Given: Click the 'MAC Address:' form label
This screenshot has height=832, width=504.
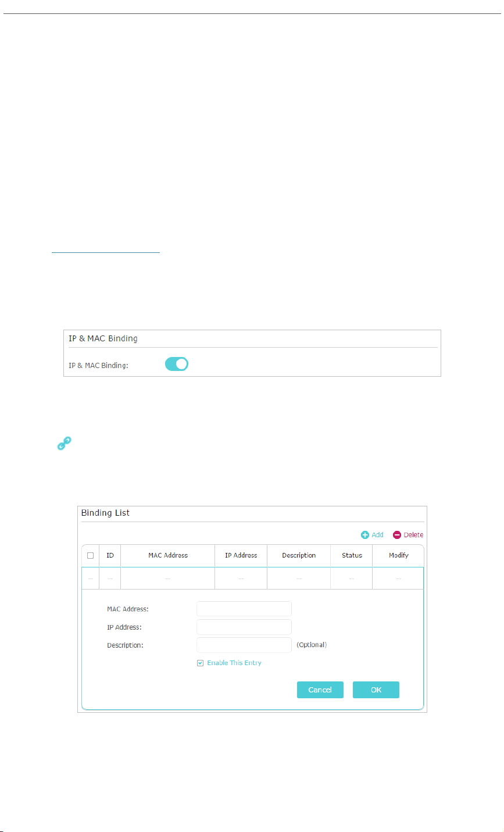Looking at the screenshot, I should [x=128, y=609].
